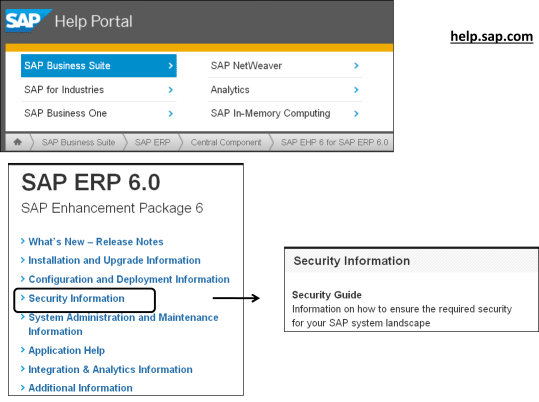Click the SAP In-Memory Computing chevron arrow
The width and height of the screenshot is (539, 402).
356,113
